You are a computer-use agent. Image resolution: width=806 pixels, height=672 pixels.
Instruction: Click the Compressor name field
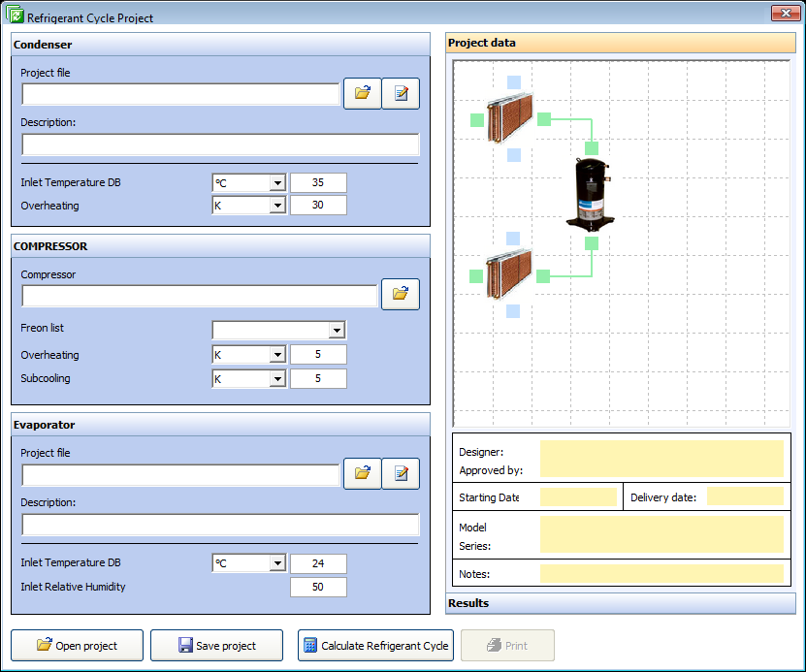200,296
